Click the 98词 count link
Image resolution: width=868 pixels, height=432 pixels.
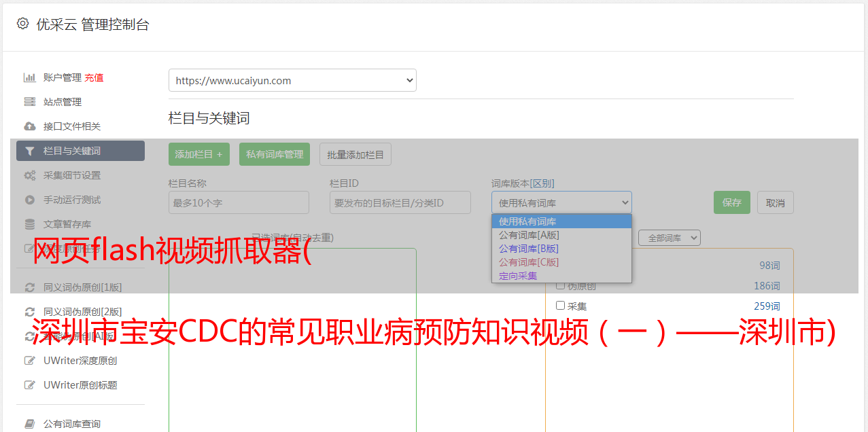[769, 266]
